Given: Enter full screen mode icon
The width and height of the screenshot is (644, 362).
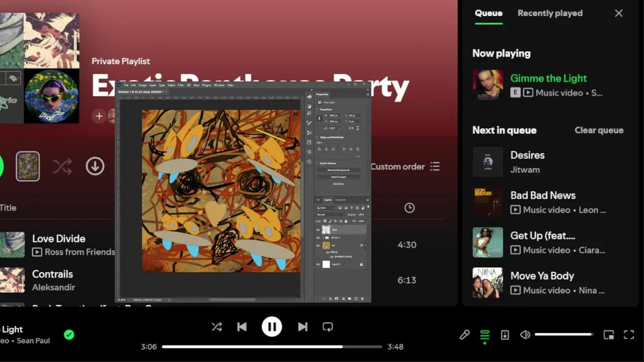Looking at the screenshot, I should coord(629,335).
